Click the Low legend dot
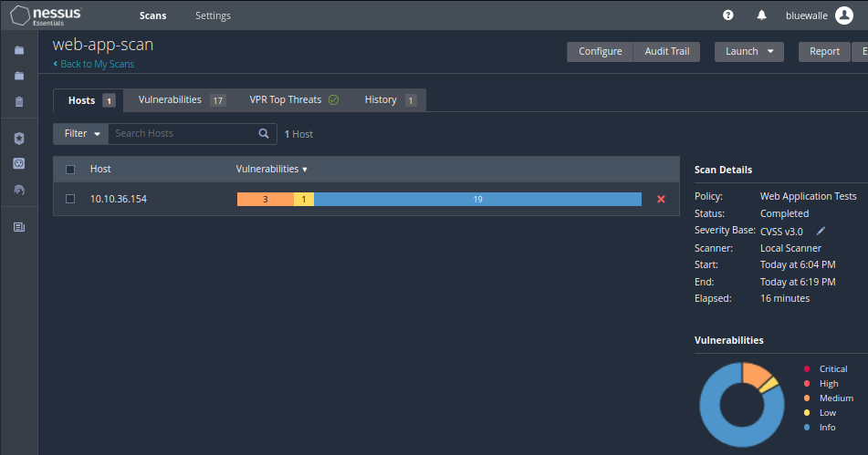This screenshot has width=868, height=455. pos(807,412)
